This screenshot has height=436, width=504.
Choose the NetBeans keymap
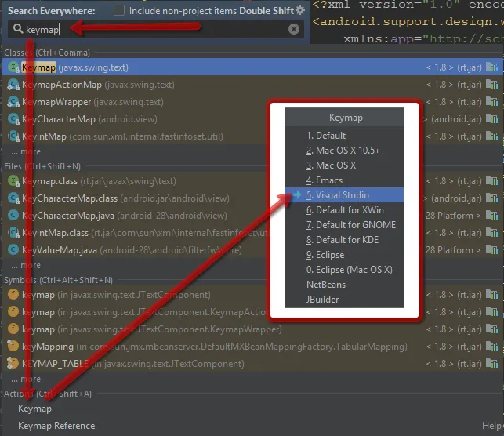344,285
